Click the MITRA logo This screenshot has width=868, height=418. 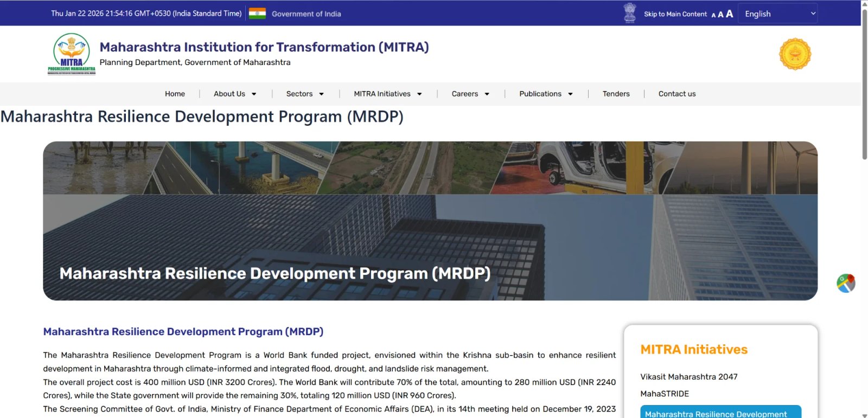[72, 54]
